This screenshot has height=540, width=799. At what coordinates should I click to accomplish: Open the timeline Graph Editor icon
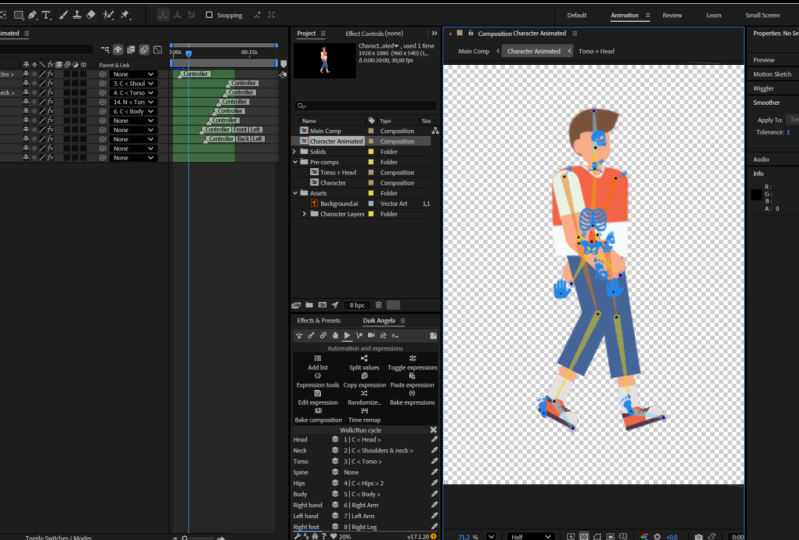coord(157,49)
